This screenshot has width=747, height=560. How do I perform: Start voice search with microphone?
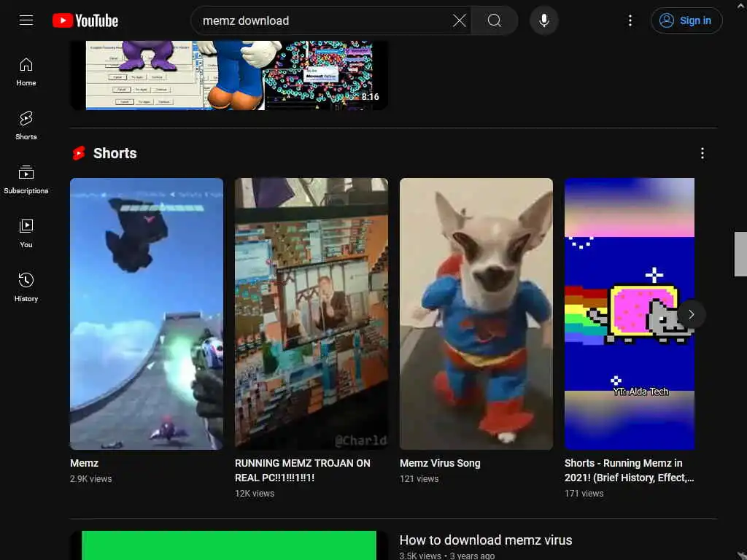click(x=544, y=20)
